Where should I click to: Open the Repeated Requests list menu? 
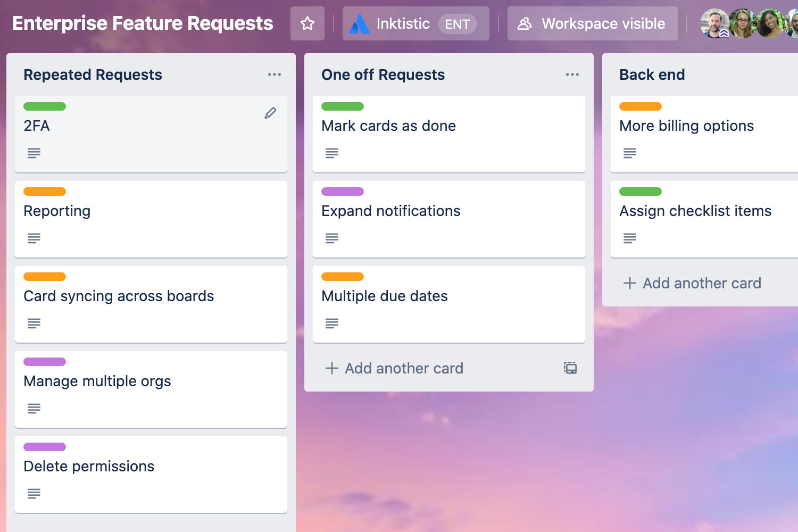tap(275, 74)
